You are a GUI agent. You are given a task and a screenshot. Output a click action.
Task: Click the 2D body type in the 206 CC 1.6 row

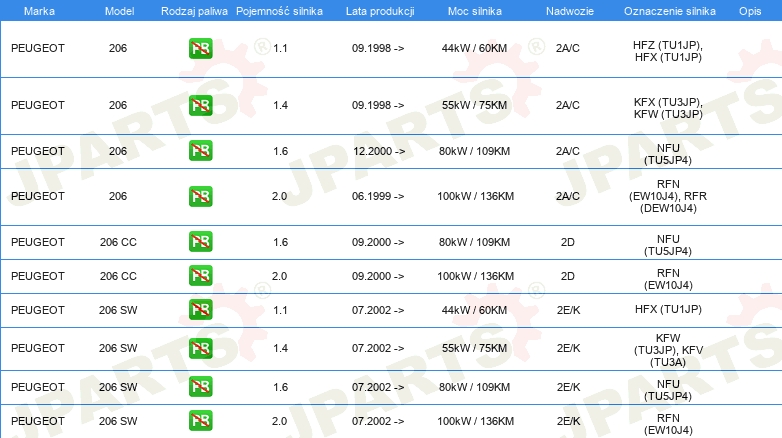(568, 242)
